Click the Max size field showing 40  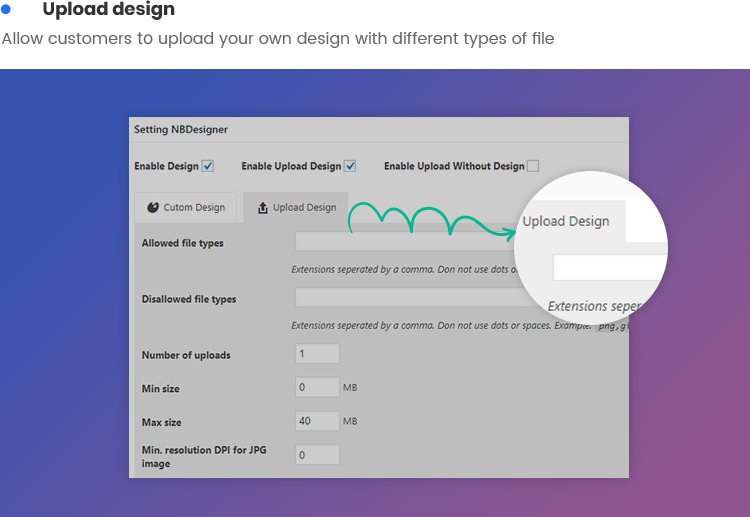[318, 421]
